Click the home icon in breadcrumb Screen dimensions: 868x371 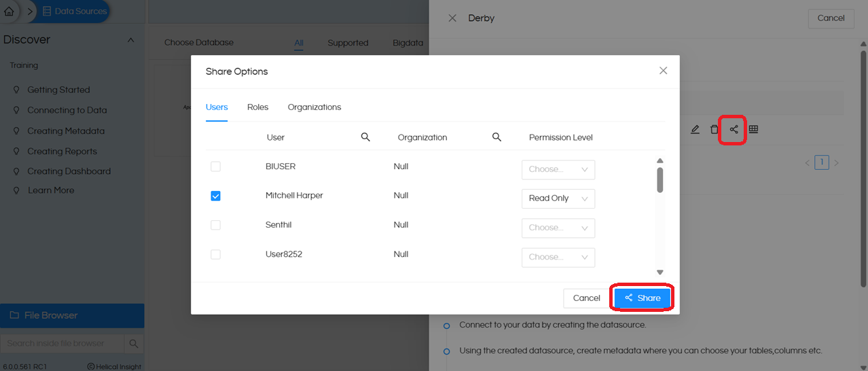pyautogui.click(x=9, y=12)
